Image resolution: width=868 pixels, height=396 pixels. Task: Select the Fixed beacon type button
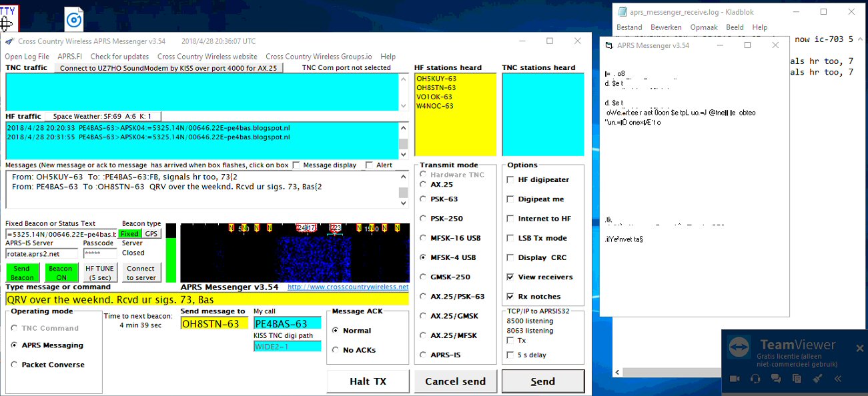[x=129, y=234]
